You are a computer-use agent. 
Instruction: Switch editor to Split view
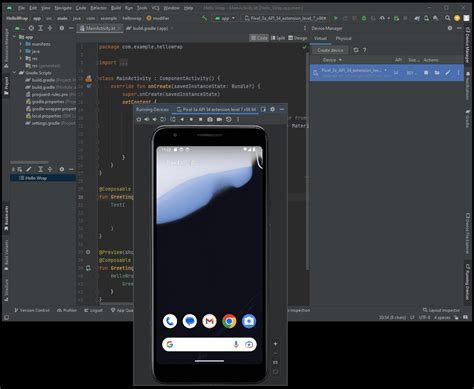(x=278, y=38)
